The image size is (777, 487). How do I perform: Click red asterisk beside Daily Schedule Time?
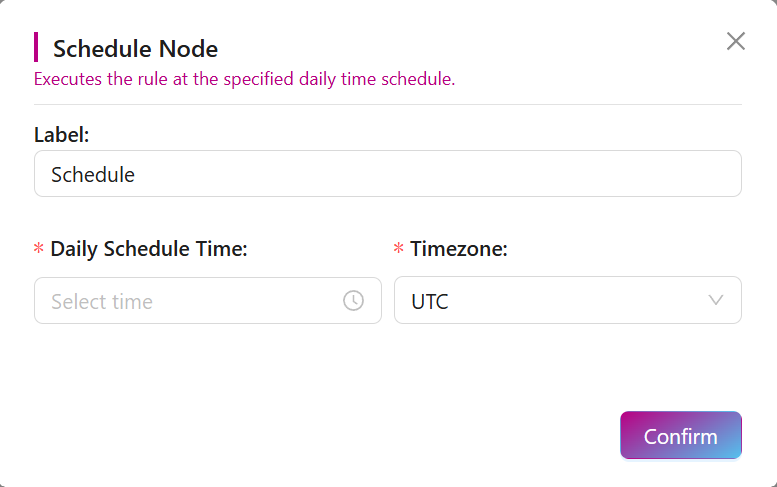click(x=39, y=250)
